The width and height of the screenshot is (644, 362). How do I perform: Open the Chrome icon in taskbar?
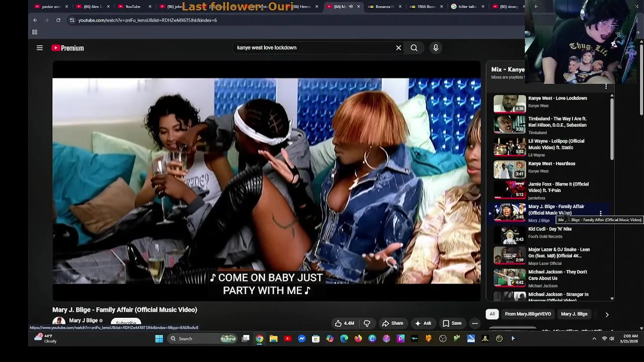260,339
